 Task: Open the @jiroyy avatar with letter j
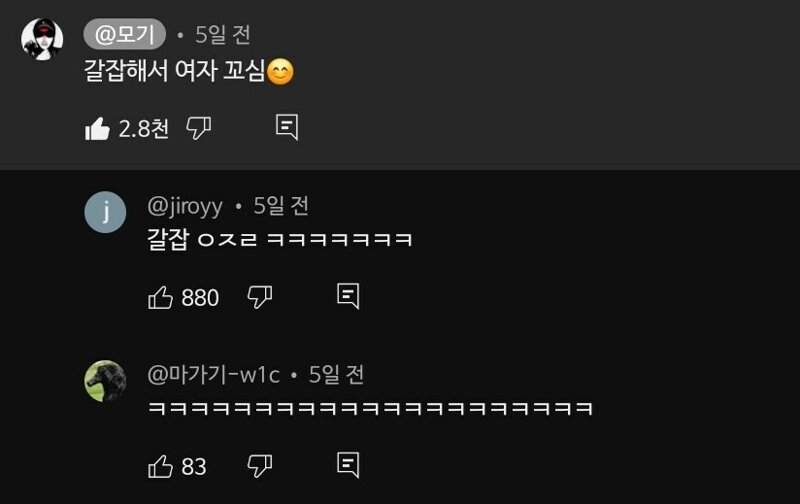[105, 212]
